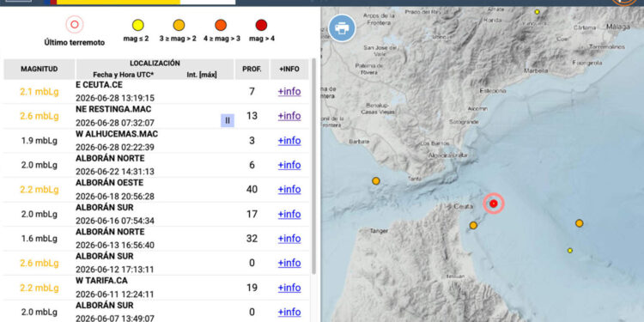
Task: Click the NE RESTINGA.MAC location name
Action: (x=113, y=109)
